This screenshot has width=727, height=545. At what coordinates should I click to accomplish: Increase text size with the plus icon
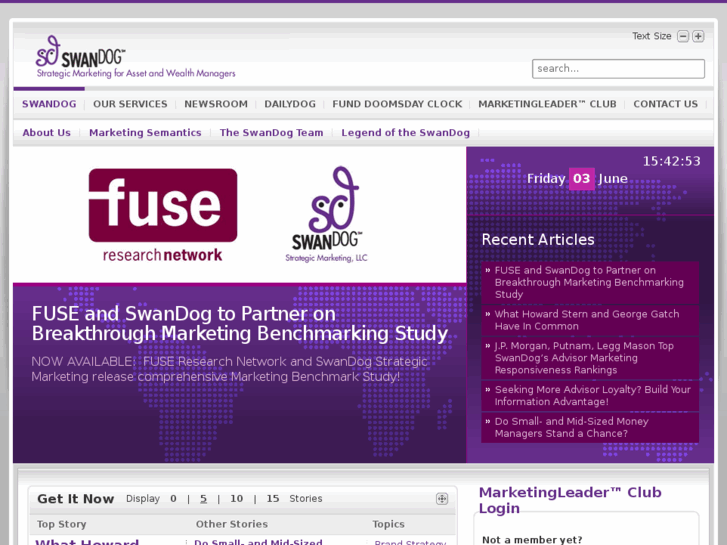point(698,37)
